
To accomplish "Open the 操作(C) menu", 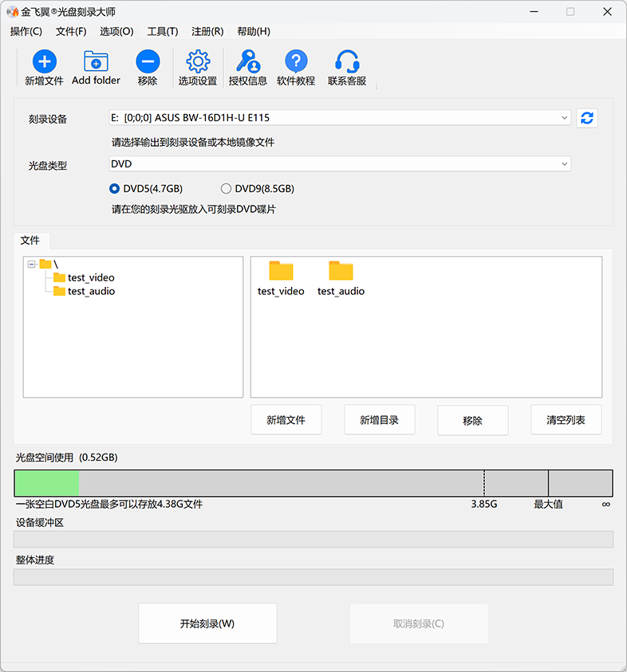I will pos(26,31).
